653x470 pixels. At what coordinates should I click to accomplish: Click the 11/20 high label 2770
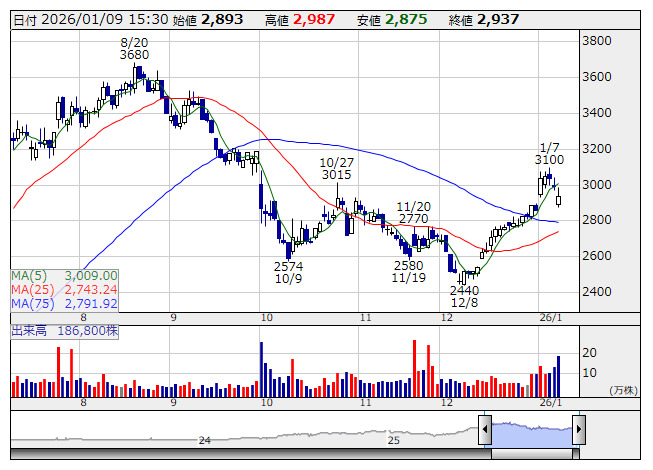(x=413, y=219)
